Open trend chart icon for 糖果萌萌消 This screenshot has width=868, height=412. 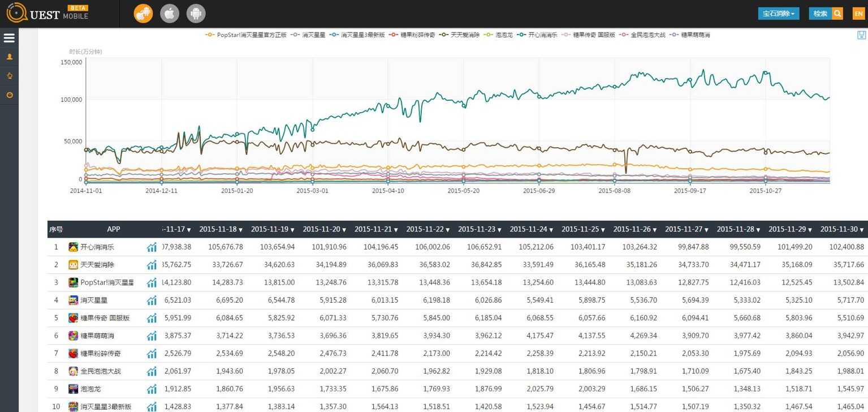(x=152, y=336)
